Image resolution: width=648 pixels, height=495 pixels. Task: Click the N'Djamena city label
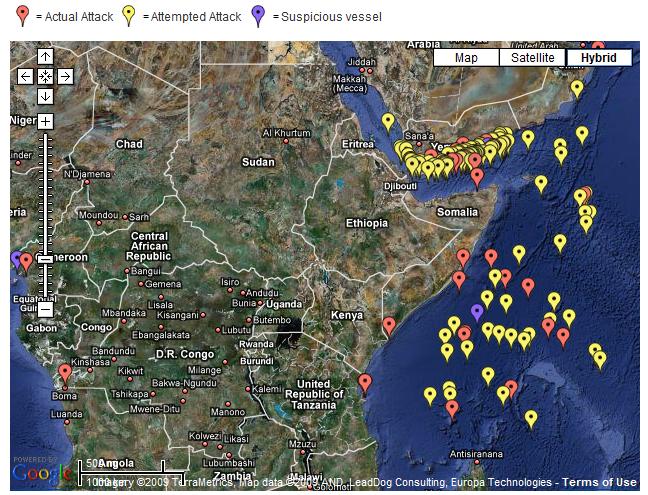point(87,174)
